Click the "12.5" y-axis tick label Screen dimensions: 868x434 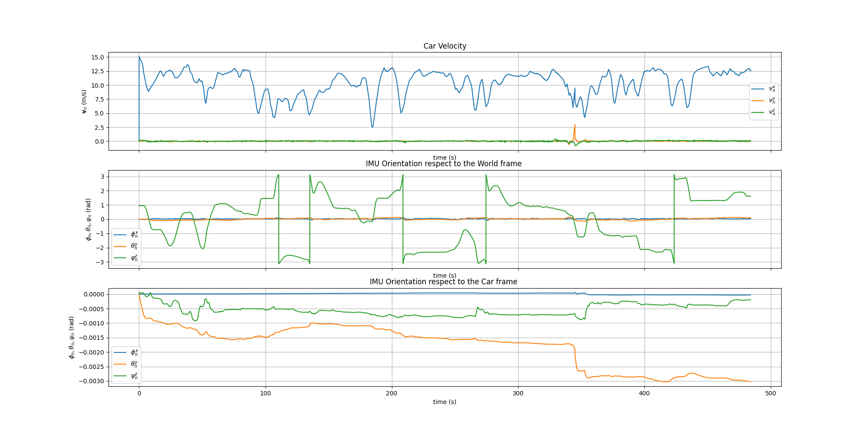click(98, 71)
